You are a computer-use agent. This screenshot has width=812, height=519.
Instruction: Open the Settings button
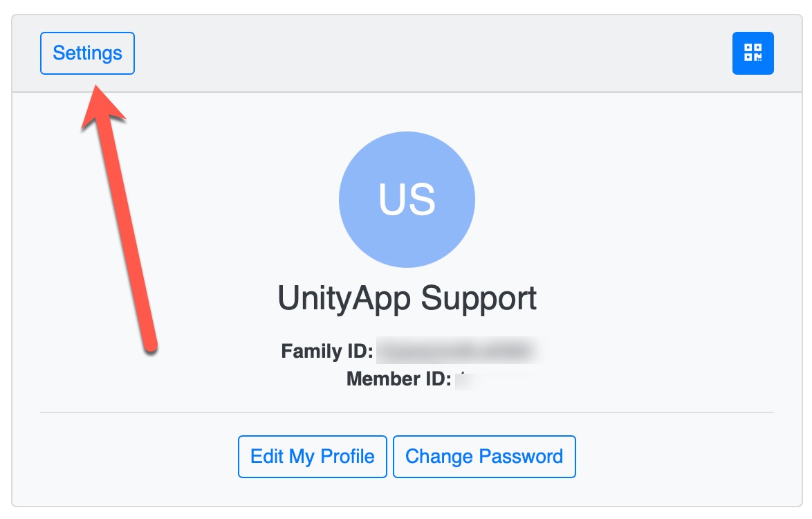point(88,53)
